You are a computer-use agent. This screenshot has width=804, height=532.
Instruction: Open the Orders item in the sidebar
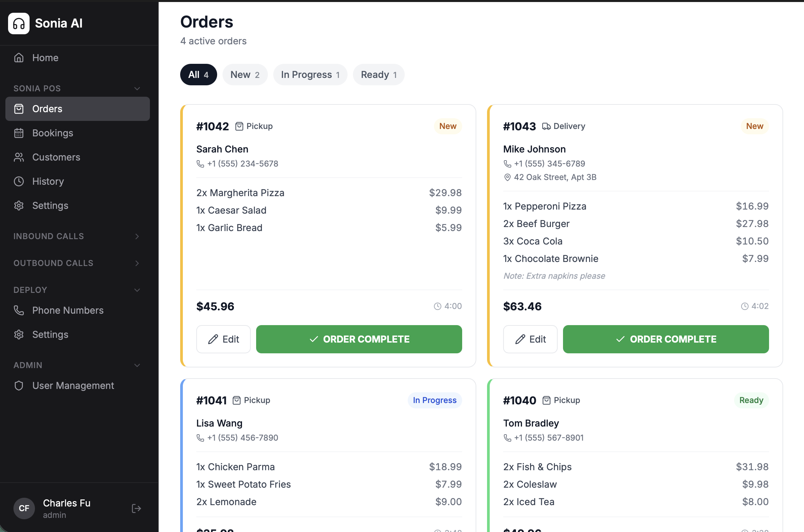click(77, 109)
